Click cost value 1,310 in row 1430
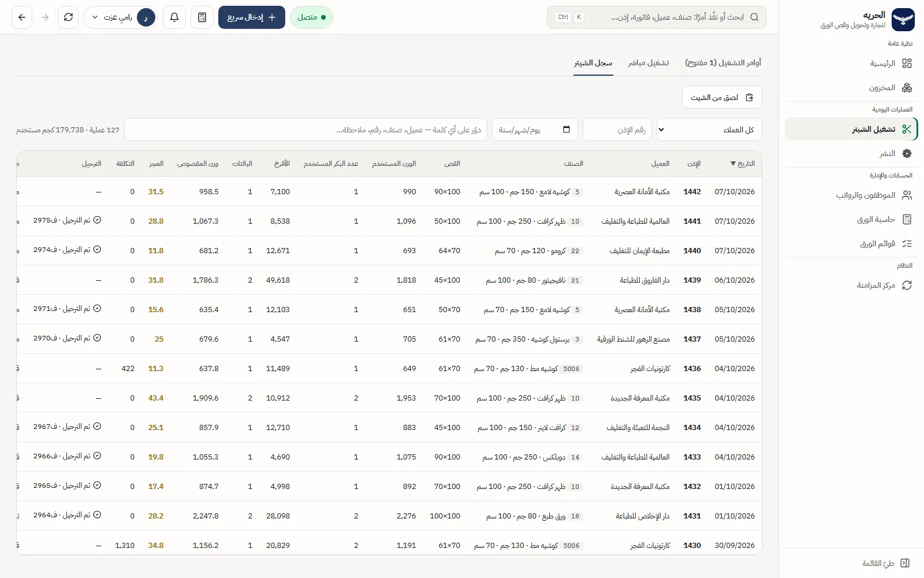The image size is (924, 578). point(125,546)
